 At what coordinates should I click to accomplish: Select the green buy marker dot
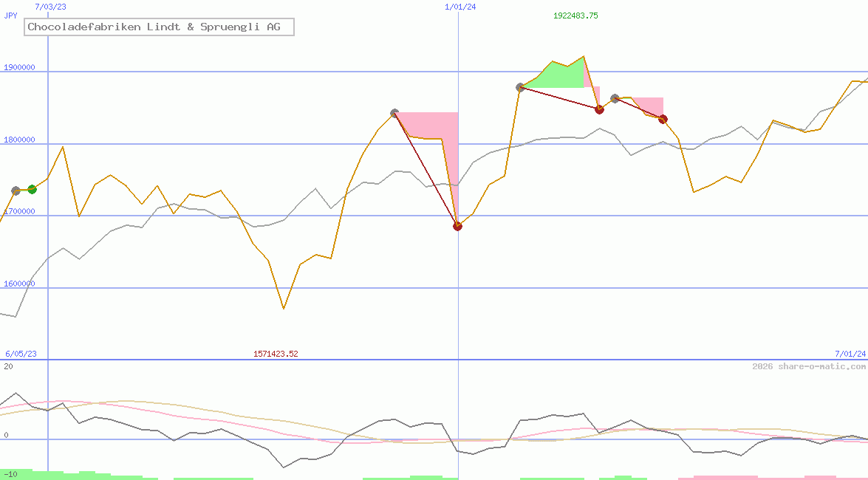32,189
